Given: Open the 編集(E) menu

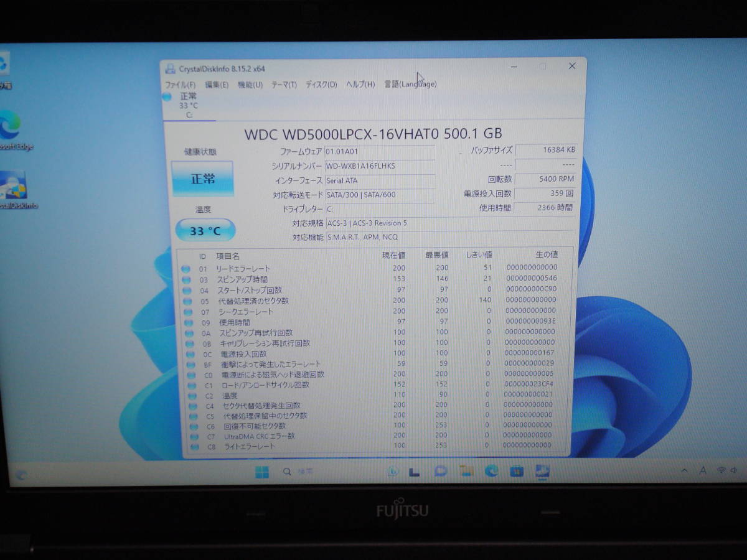Looking at the screenshot, I should click(217, 84).
